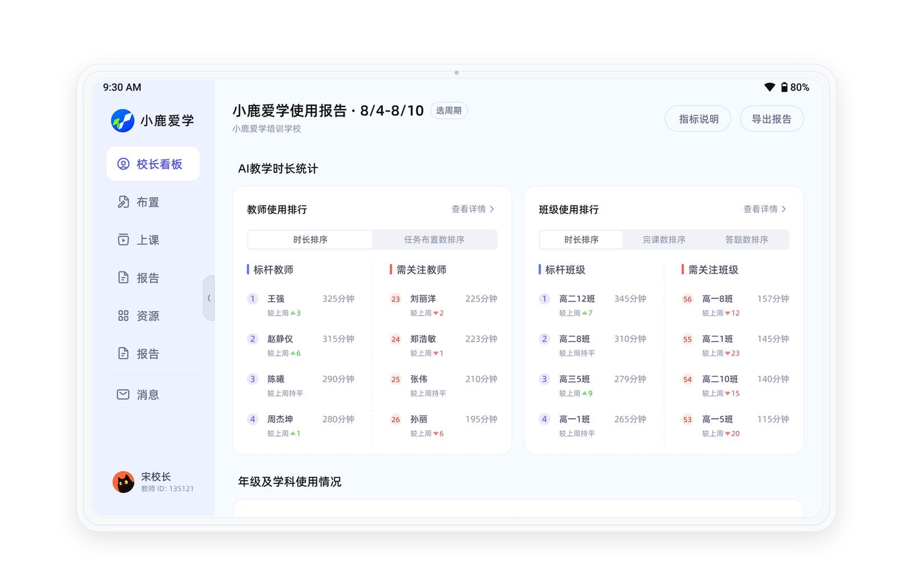Image resolution: width=913 pixels, height=588 pixels.
Task: Click 需关注班级 heading
Action: click(x=713, y=270)
